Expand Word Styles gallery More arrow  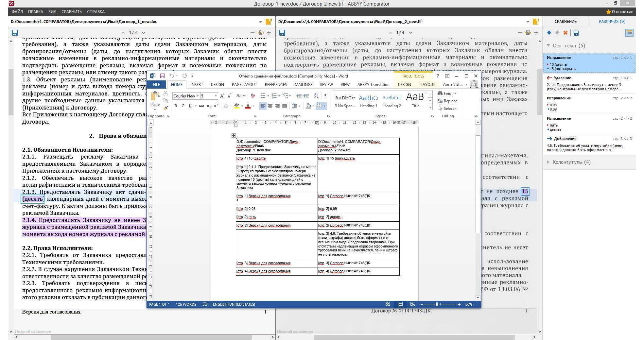click(430, 107)
